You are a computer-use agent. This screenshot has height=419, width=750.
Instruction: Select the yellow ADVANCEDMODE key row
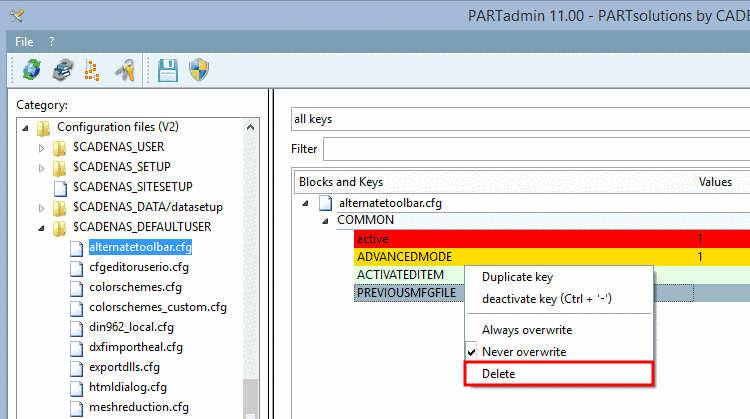552,257
